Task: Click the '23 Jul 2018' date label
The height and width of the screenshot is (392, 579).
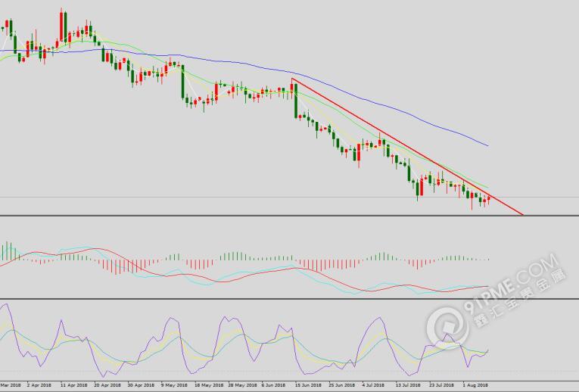Action: click(442, 385)
